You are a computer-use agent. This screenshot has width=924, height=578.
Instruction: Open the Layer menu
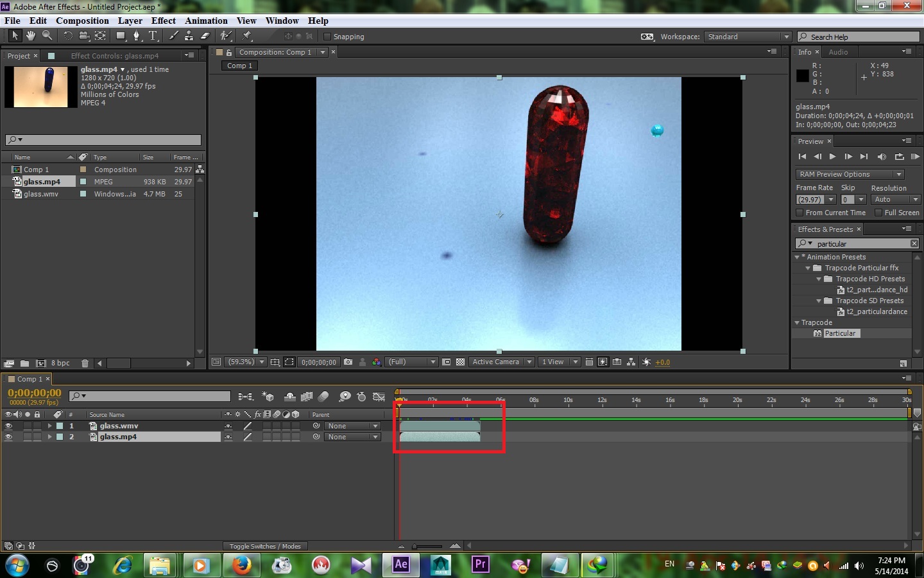pos(130,21)
